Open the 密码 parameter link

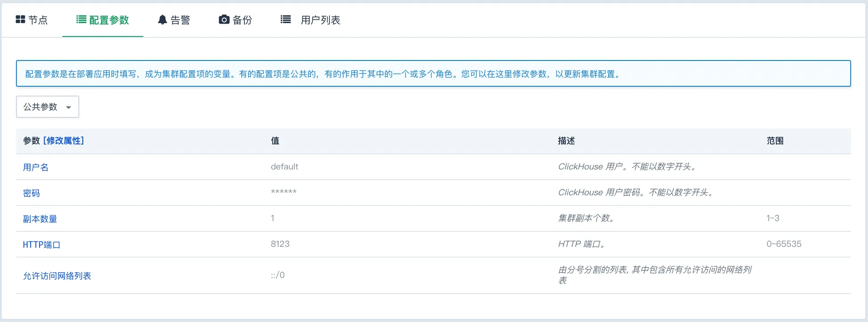(x=31, y=193)
